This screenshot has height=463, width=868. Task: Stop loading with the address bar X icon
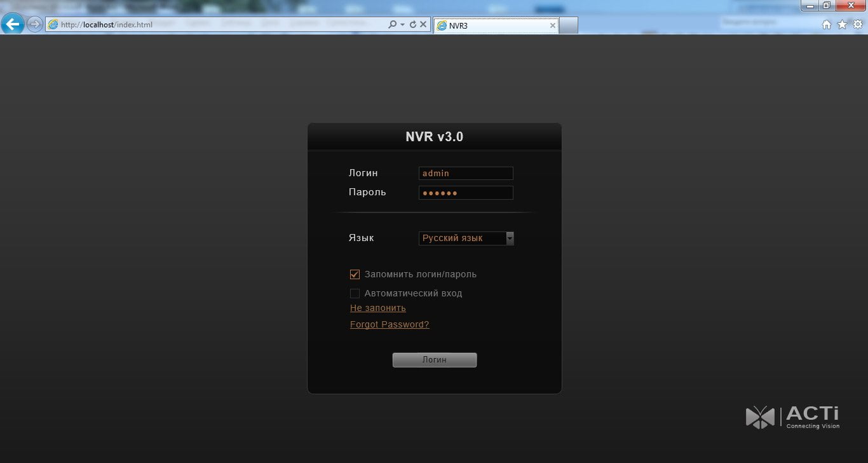(423, 25)
